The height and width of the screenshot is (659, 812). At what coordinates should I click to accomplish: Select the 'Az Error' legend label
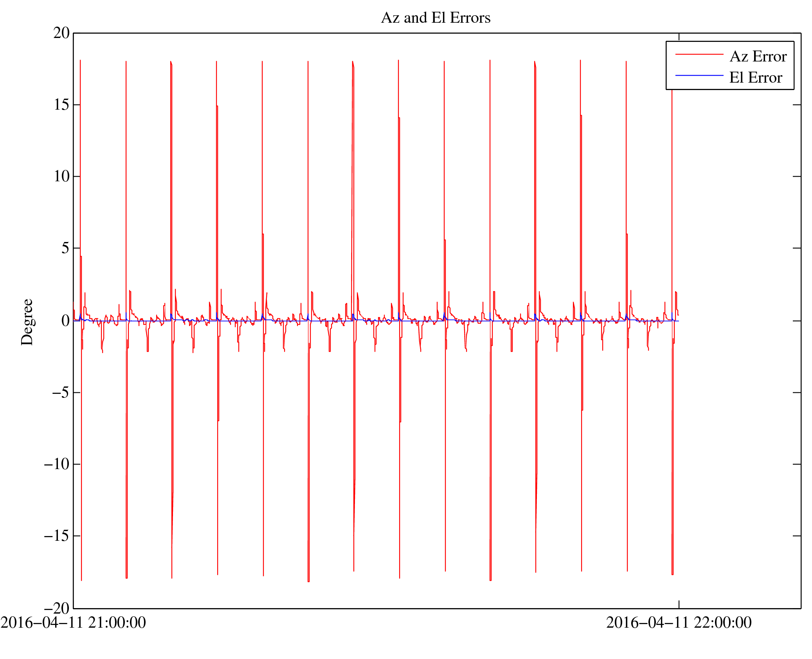click(758, 57)
